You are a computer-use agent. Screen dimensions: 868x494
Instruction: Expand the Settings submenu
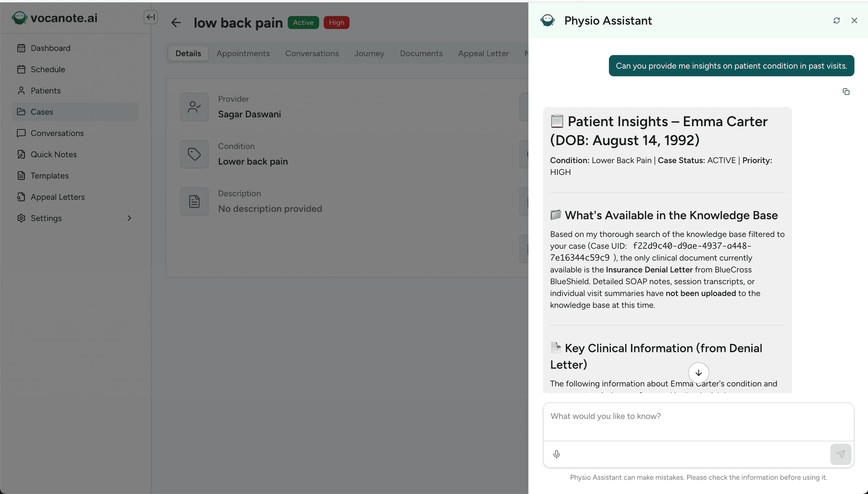point(129,218)
